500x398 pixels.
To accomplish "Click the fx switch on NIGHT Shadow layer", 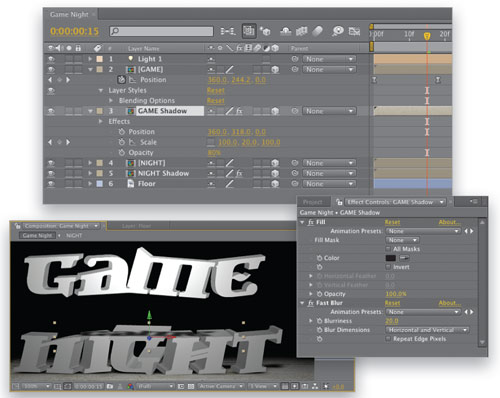I will click(x=239, y=173).
